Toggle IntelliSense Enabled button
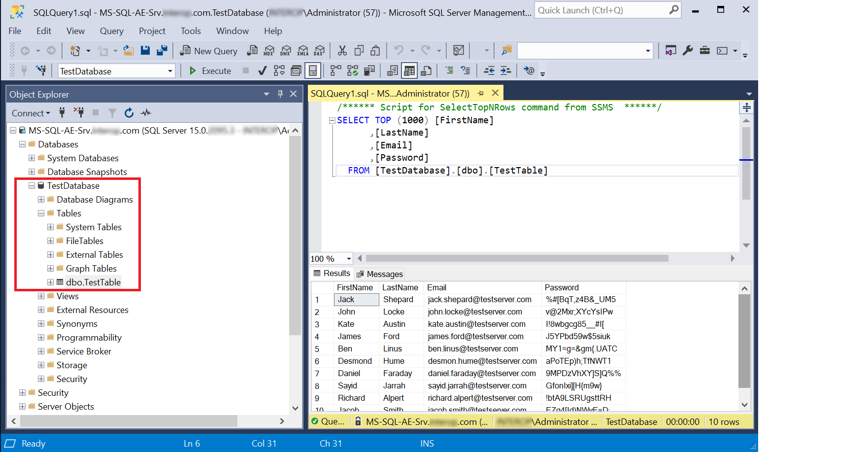Viewport: 868px width, 452px height. [313, 70]
